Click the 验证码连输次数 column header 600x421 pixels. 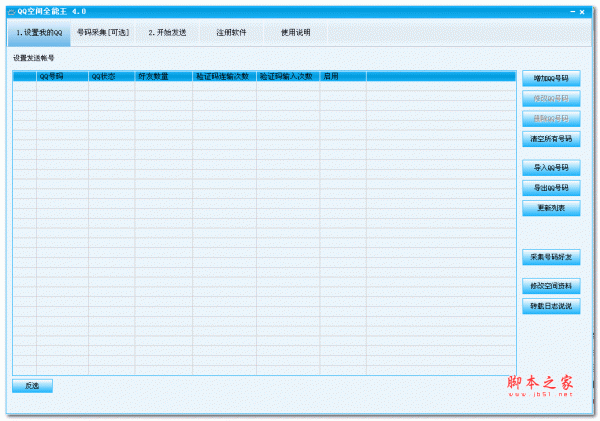pos(224,77)
